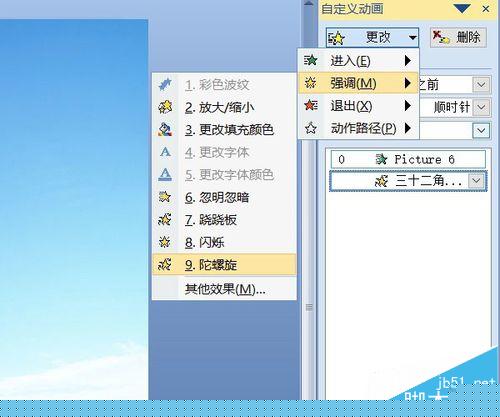Screen dimensions: 500x417
Task: Click the grayed 更改字体颜色 menu entry
Action: 224,175
